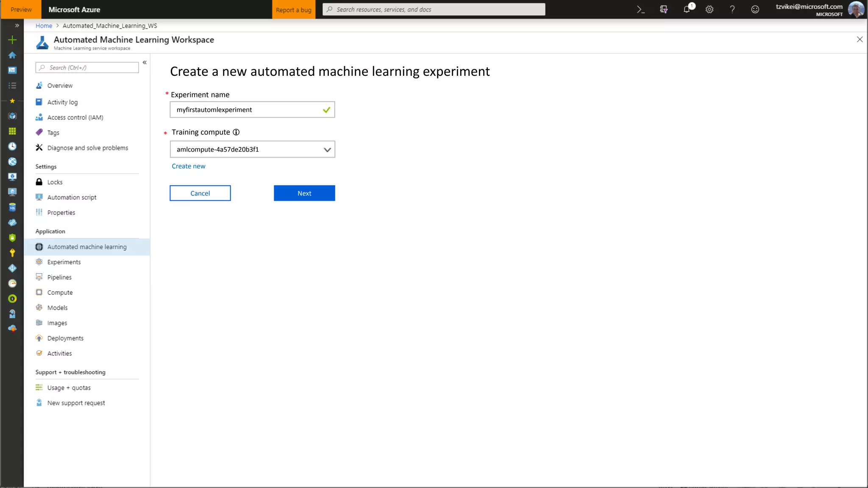The height and width of the screenshot is (488, 868).
Task: Click the Cancel button
Action: (x=200, y=193)
